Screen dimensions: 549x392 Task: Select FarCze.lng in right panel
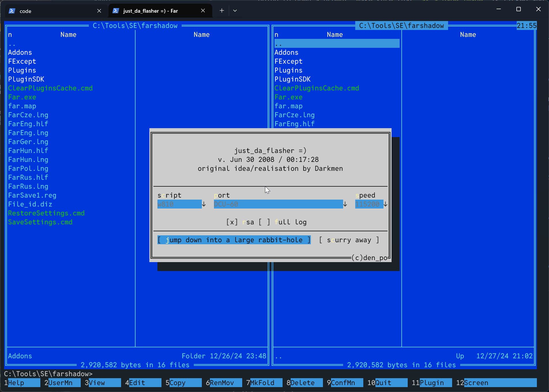(295, 115)
